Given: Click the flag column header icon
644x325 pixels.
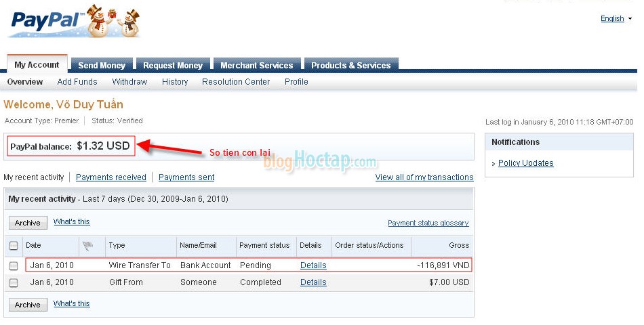Looking at the screenshot, I should (x=87, y=245).
